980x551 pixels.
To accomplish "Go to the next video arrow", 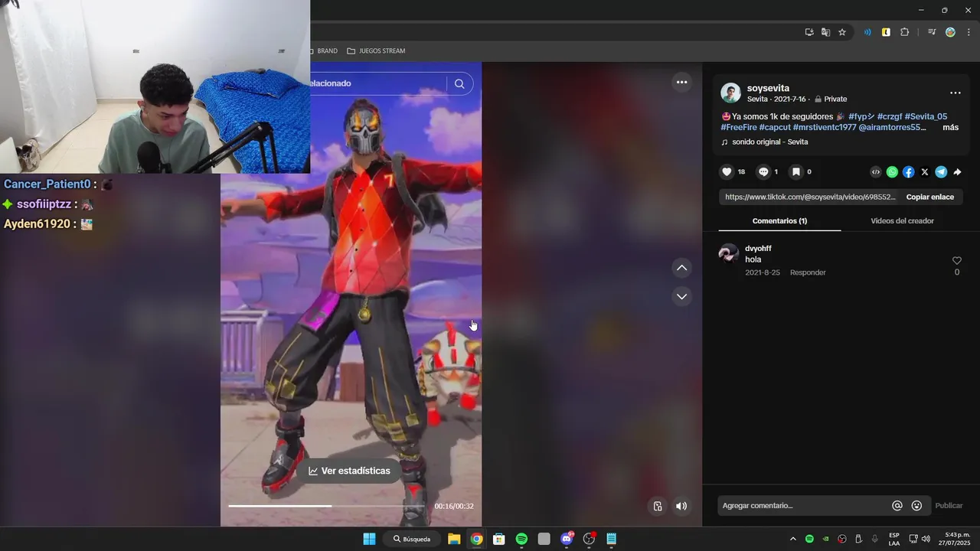I will [681, 296].
